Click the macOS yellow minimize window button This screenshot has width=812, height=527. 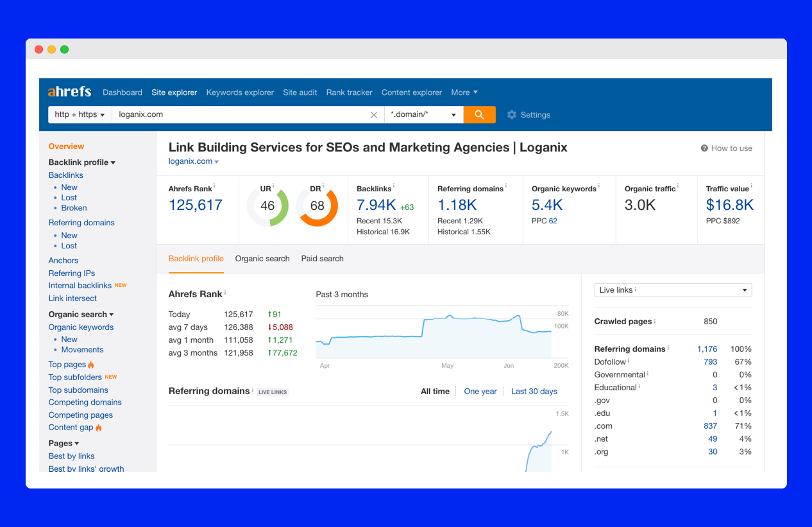tap(51, 49)
